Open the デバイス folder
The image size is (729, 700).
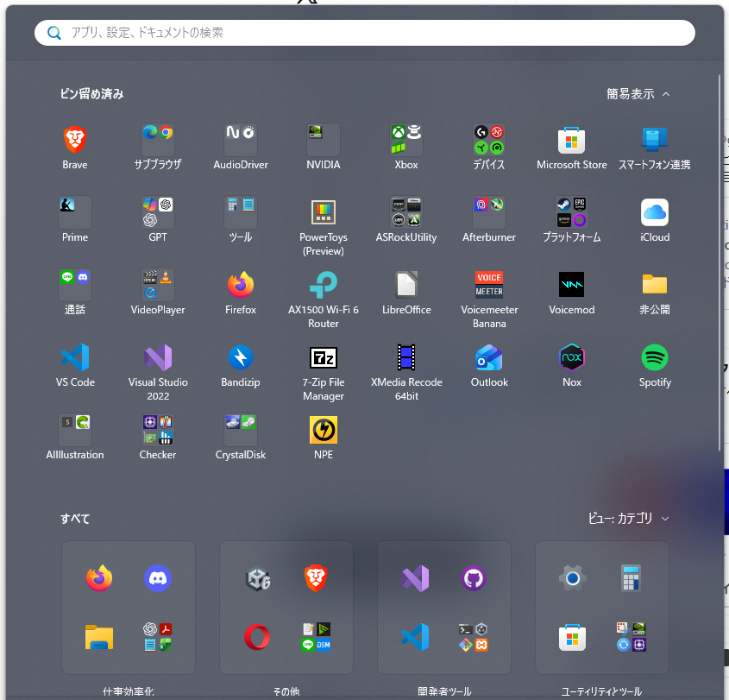point(489,140)
